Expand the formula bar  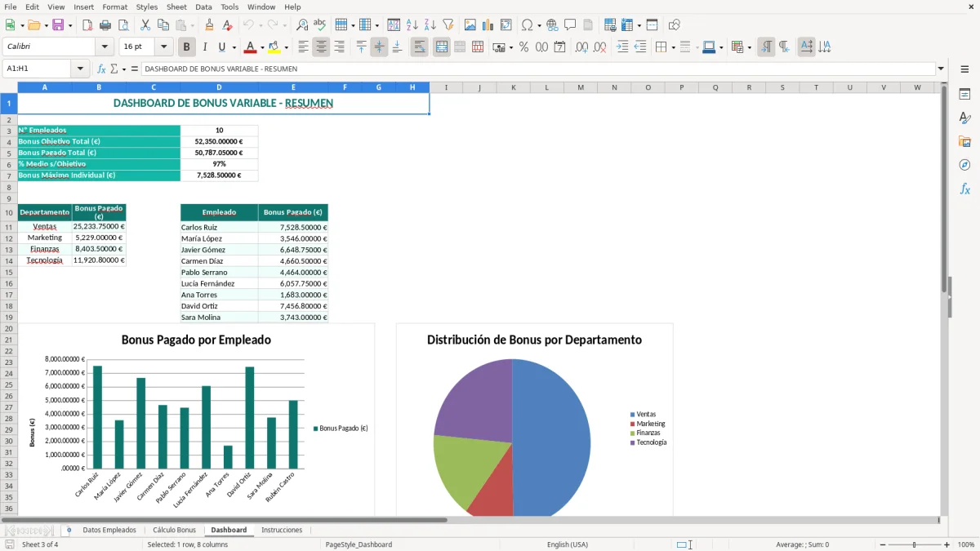point(941,69)
